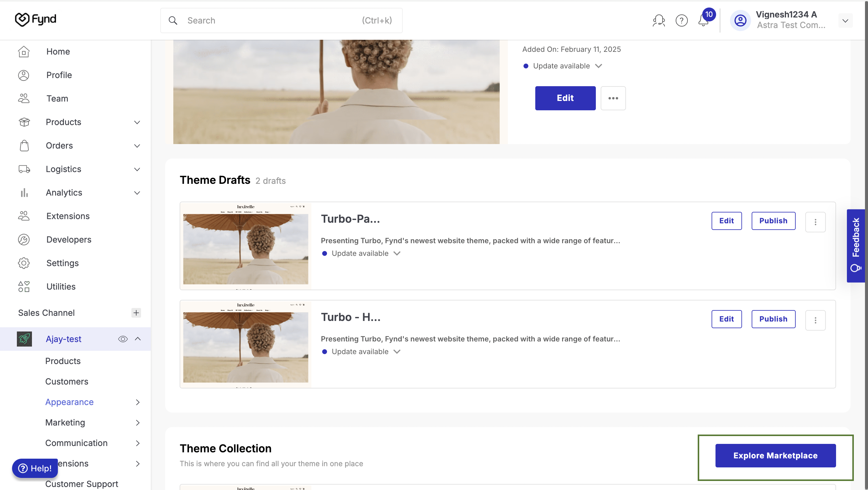This screenshot has width=868, height=490.
Task: Open the account dropdown arrow
Action: (x=845, y=21)
